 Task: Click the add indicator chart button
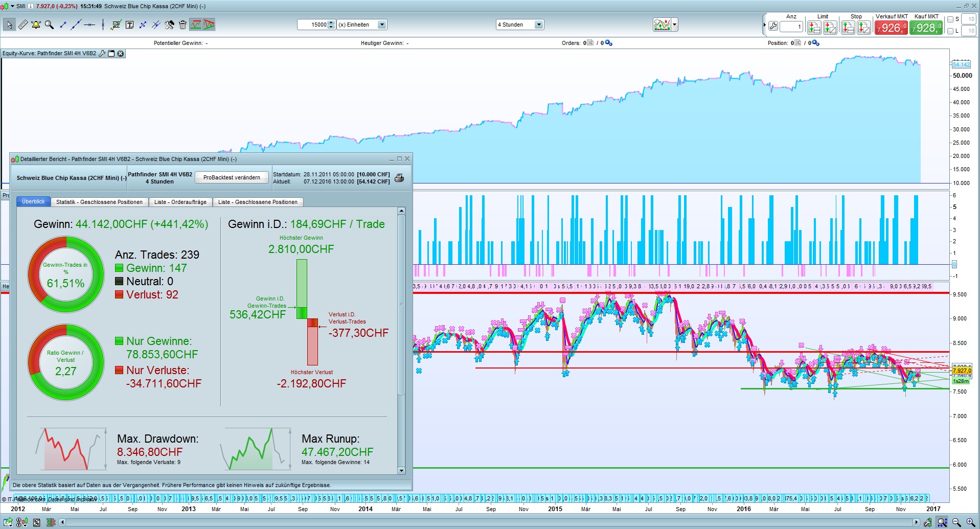pyautogui.click(x=662, y=25)
